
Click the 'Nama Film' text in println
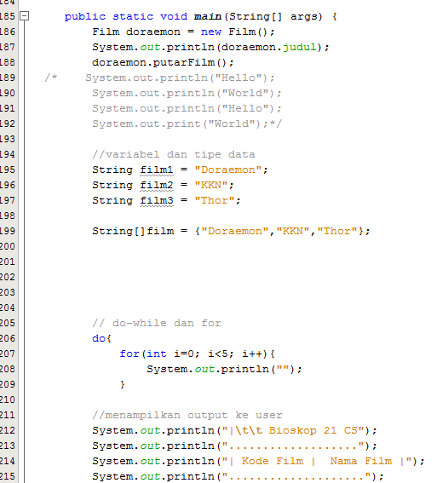(x=361, y=461)
